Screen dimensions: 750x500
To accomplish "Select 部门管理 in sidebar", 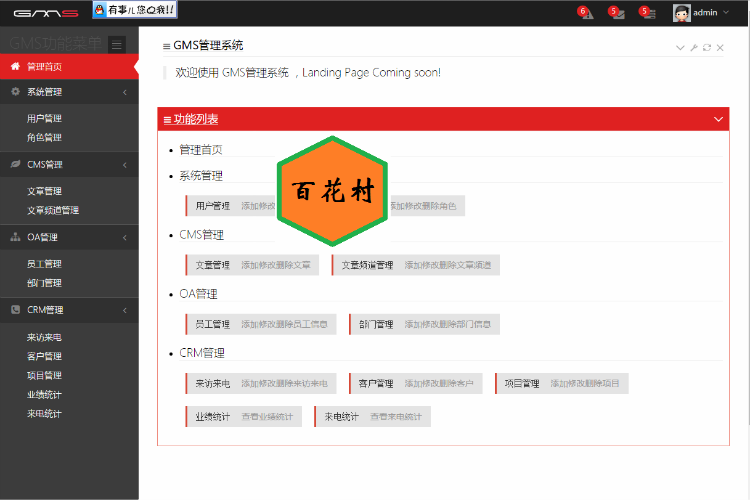I will tap(44, 283).
